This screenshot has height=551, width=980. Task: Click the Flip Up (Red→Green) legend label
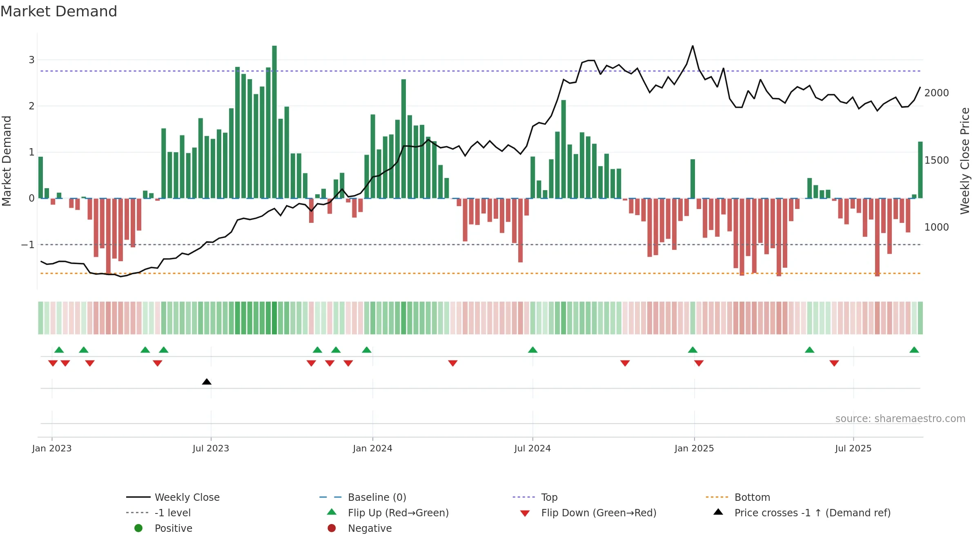pyautogui.click(x=398, y=513)
